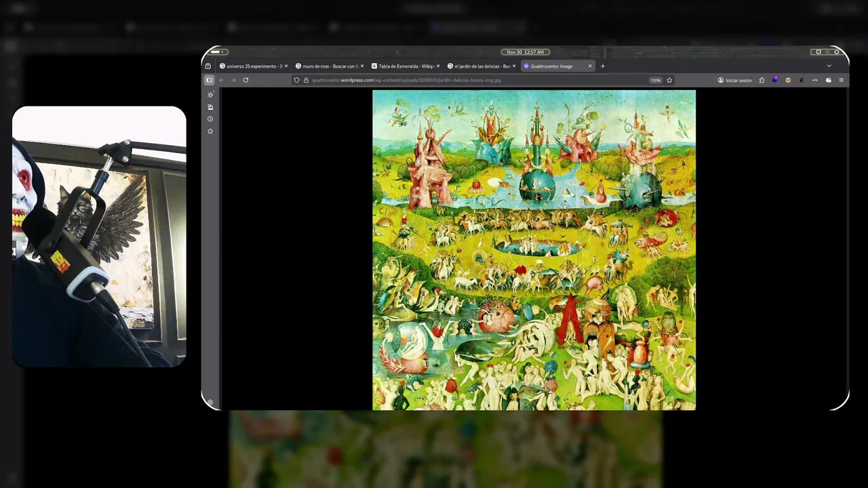Open the AI chatbot sparkle sidebar icon
Screen dimensions: 868x488
pos(210,95)
